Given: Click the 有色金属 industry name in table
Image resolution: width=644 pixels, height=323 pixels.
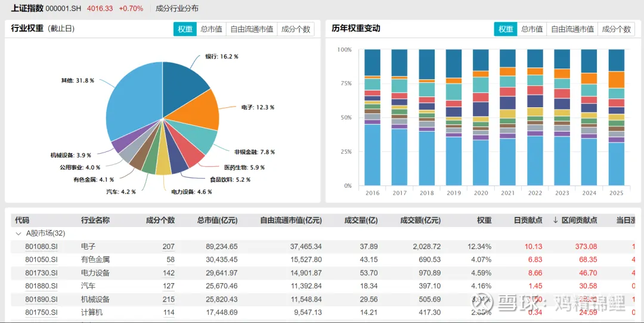Looking at the screenshot, I should coord(95,260).
